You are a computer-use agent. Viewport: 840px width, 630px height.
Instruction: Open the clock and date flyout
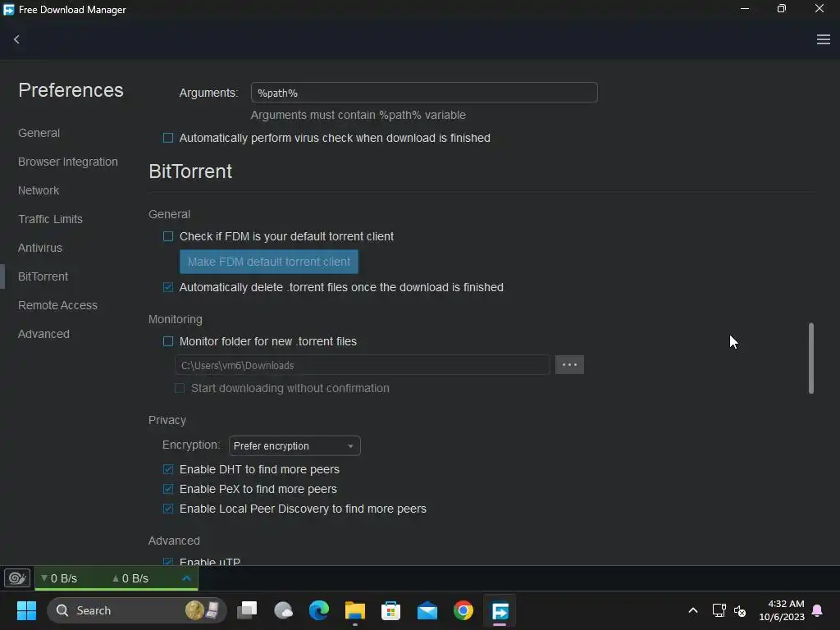click(782, 610)
